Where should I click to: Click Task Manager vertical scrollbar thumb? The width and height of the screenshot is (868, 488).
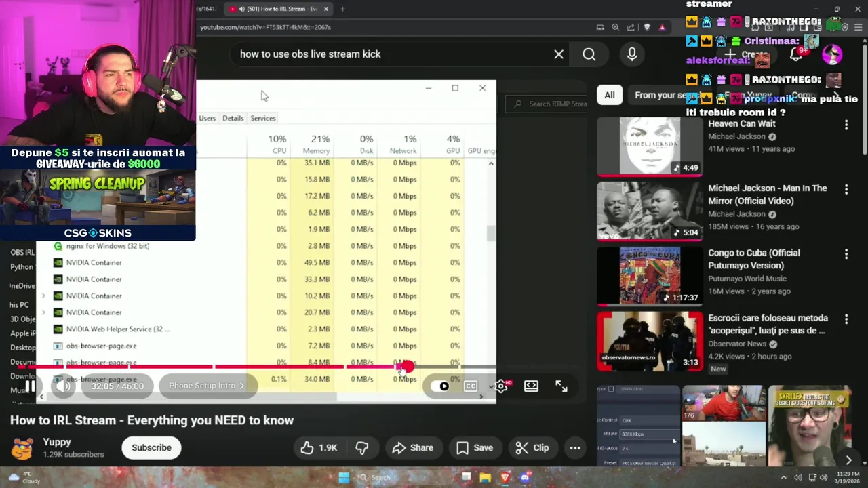coord(491,233)
